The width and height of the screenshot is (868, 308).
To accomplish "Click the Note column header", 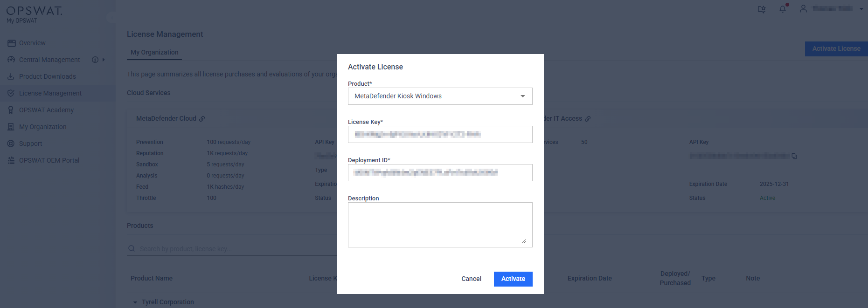I will (753, 278).
